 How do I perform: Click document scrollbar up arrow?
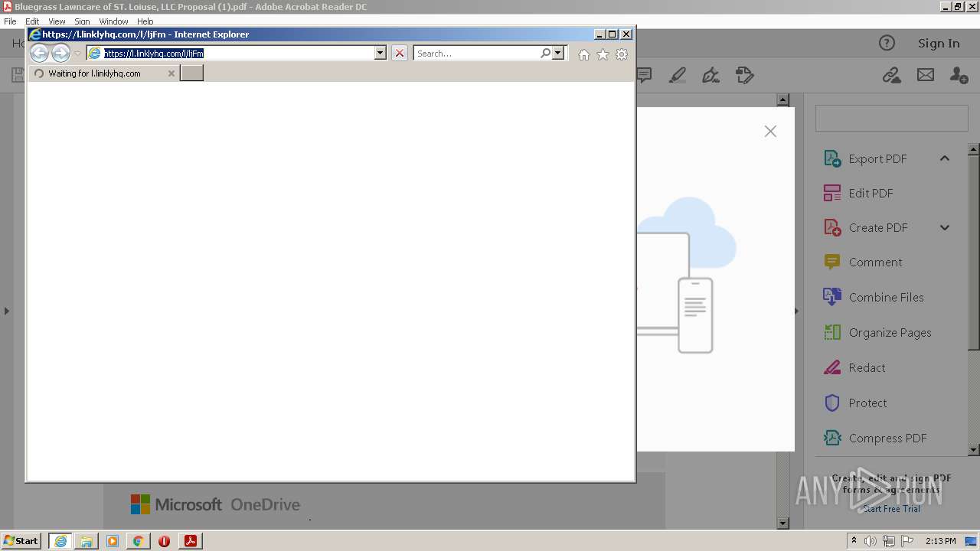pos(782,99)
